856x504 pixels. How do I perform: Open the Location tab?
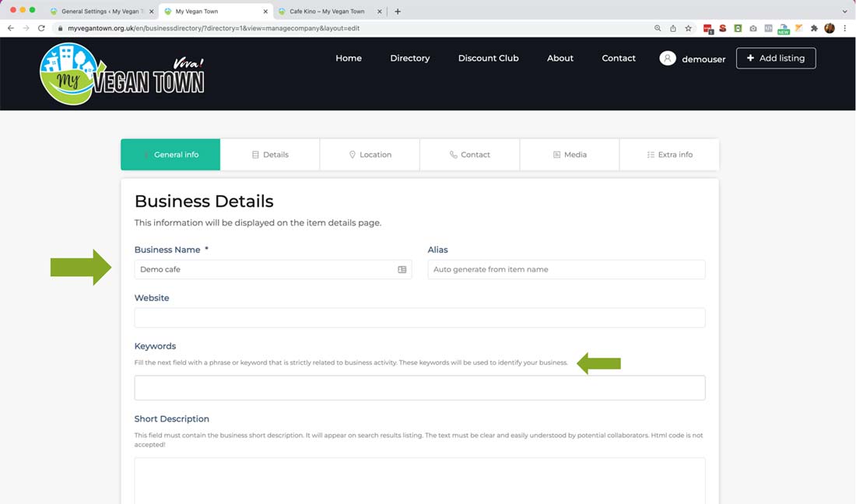click(370, 155)
